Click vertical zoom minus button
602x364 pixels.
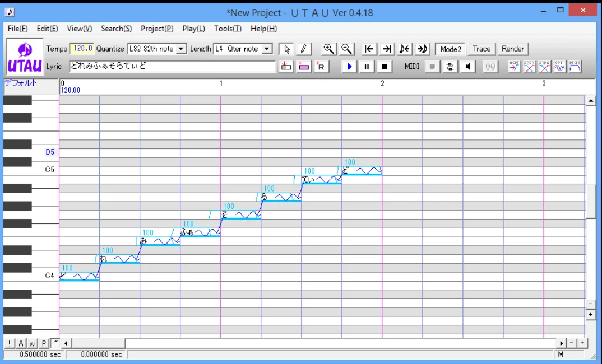point(590,304)
